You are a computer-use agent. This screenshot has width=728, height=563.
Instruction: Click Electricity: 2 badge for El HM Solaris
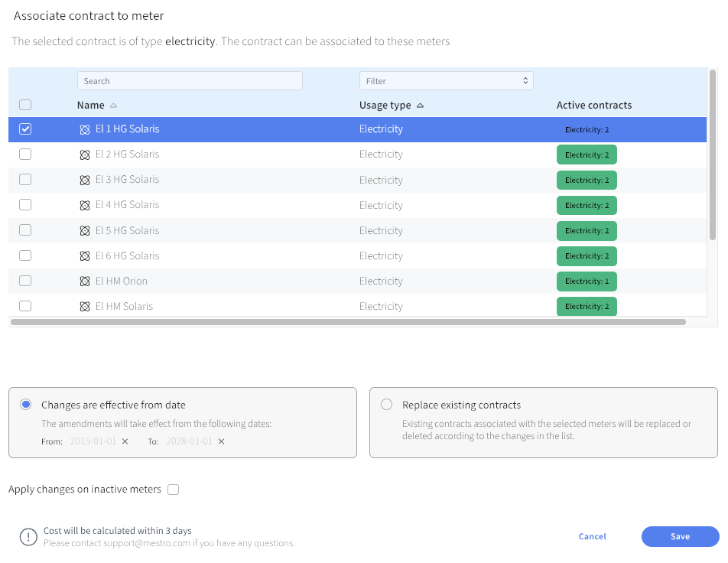(x=587, y=306)
